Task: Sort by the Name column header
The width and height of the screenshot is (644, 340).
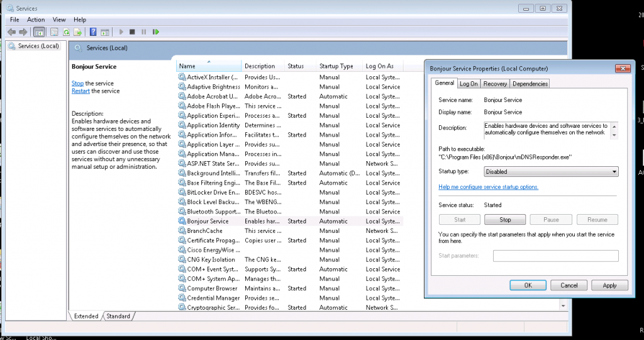Action: coord(209,65)
